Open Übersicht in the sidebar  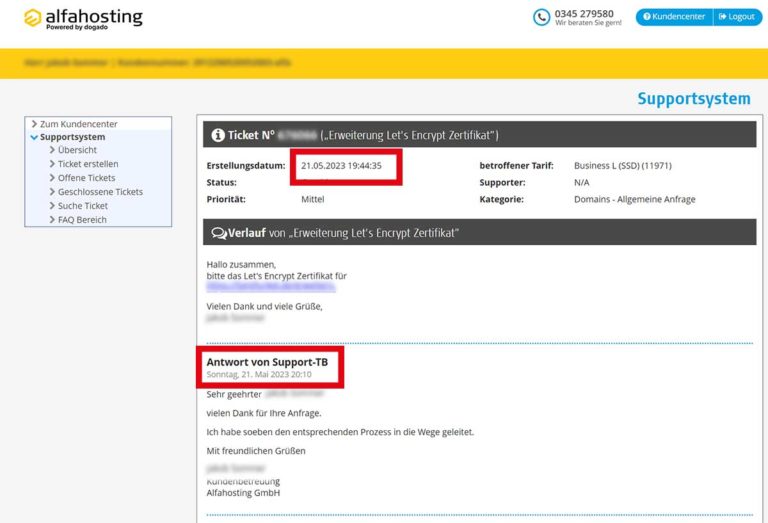click(x=78, y=150)
